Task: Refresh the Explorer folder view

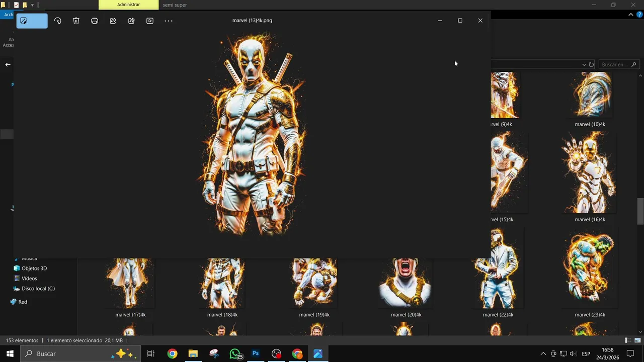Action: coord(591,64)
